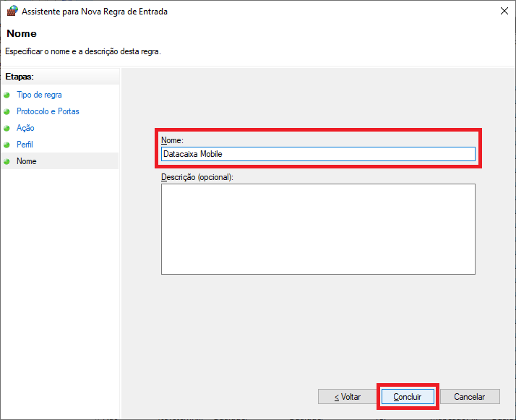This screenshot has height=420, width=516.
Task: Finish the wizard with Concluir
Action: [408, 397]
